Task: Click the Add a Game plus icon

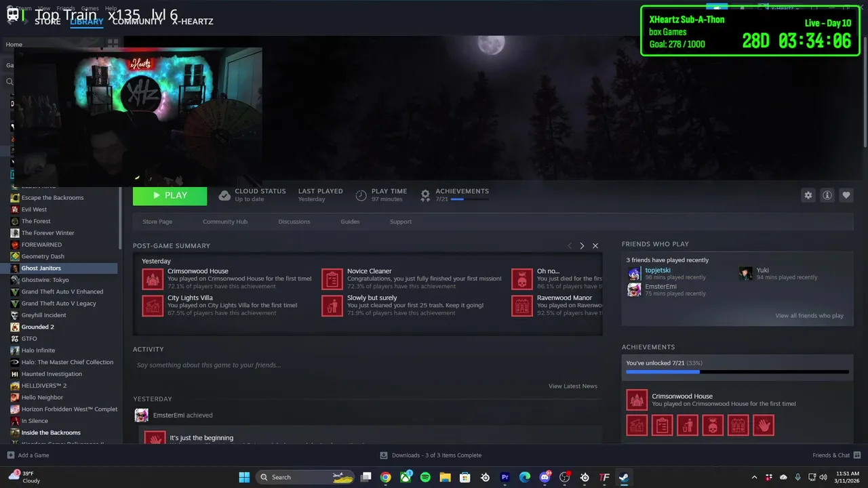Action: coord(10,455)
